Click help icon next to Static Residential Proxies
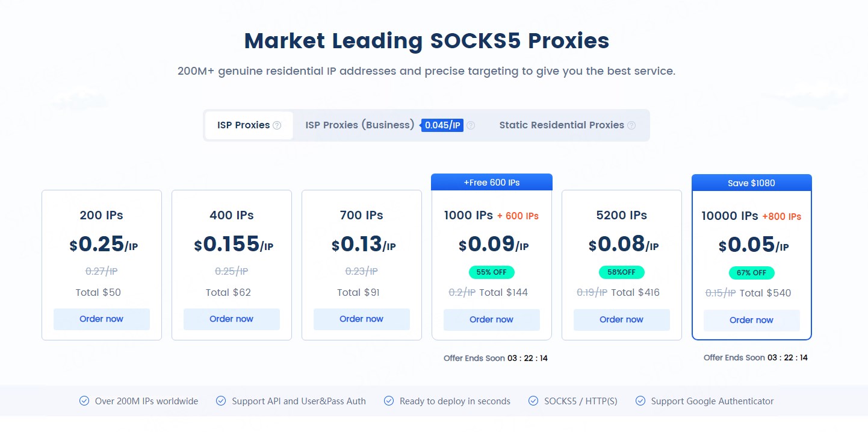 [631, 126]
